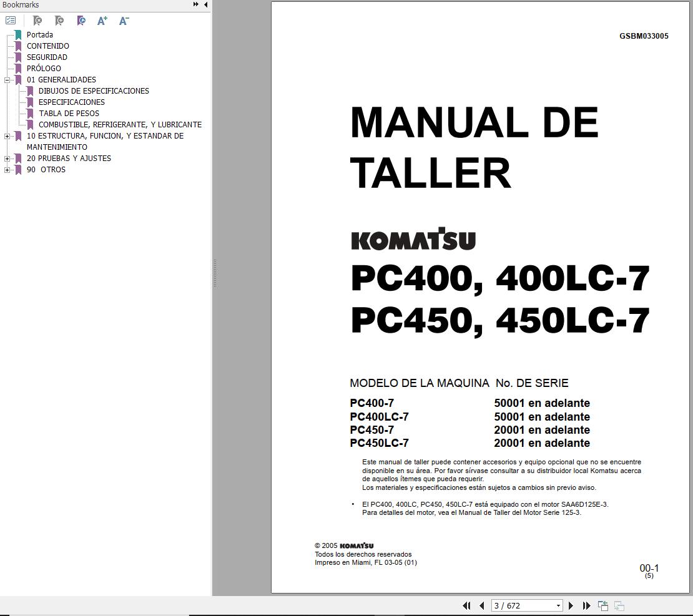This screenshot has height=616, width=693.
Task: Expand the 20 PRUEBAS Y AJUSTES bookmark
Action: pos(7,158)
